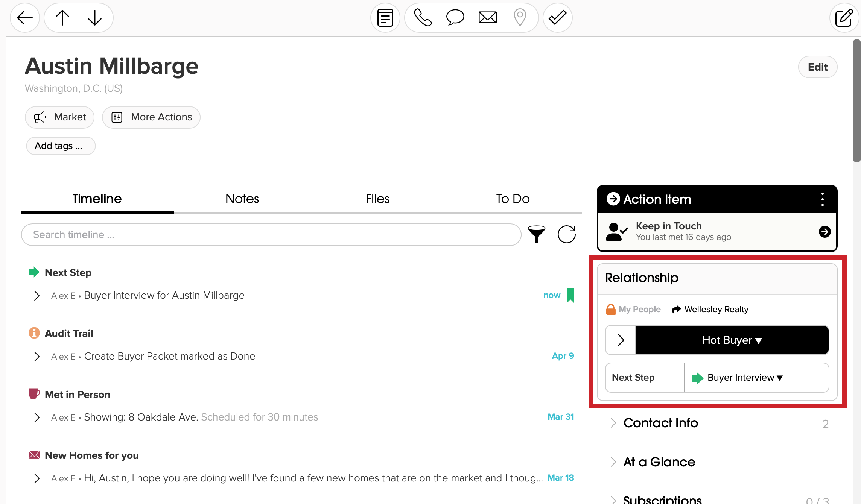Refresh the timeline
The image size is (861, 504).
567,234
